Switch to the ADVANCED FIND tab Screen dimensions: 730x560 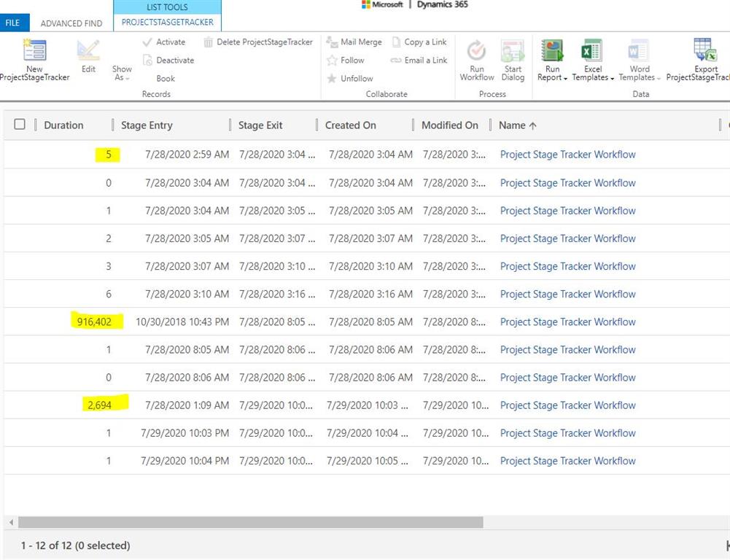[71, 23]
